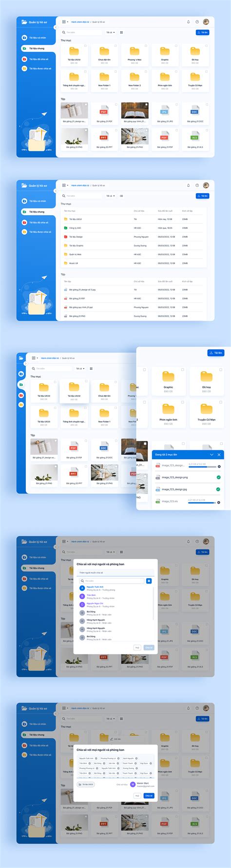Open 'Tất cả' filter on list-view screen
Image resolution: width=231 pixels, height=868 pixels.
point(110,196)
